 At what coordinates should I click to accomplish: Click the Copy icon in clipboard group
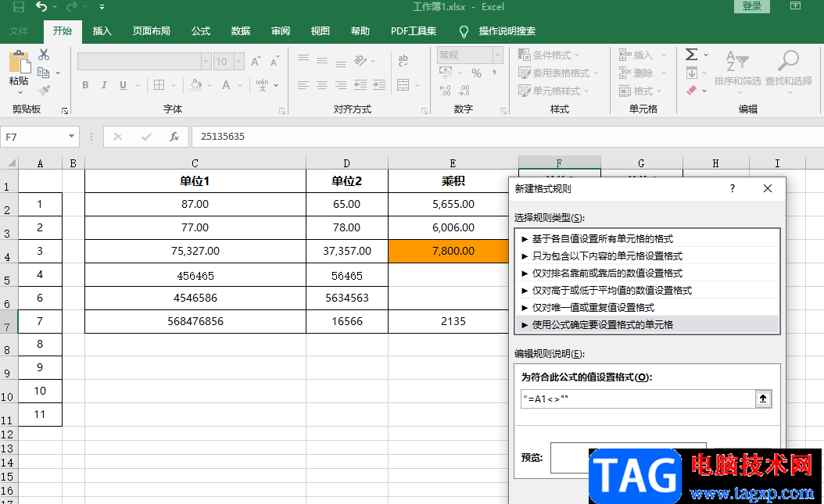pyautogui.click(x=43, y=73)
